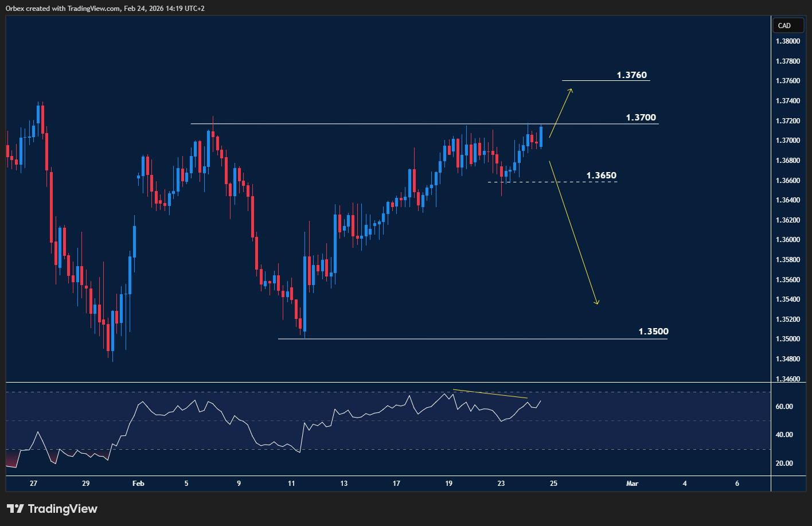Click the Orbex attribution text at top
Viewport: 812px width, 526px height.
click(103, 9)
